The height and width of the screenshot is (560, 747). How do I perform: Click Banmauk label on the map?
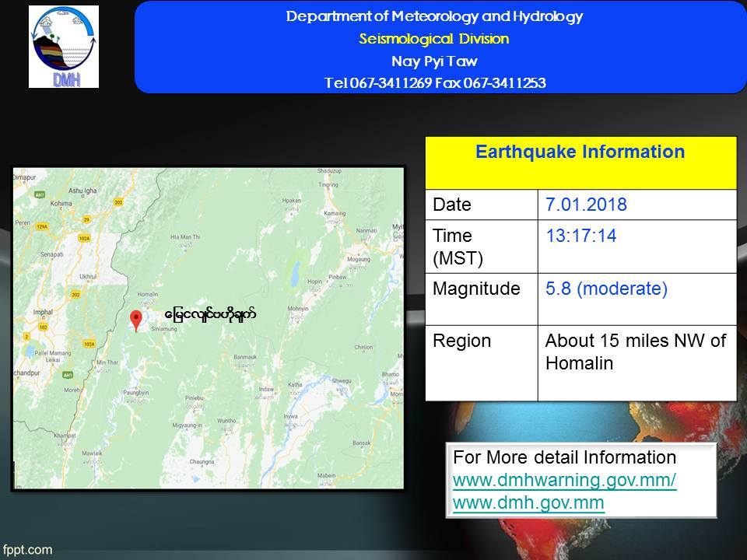[245, 357]
